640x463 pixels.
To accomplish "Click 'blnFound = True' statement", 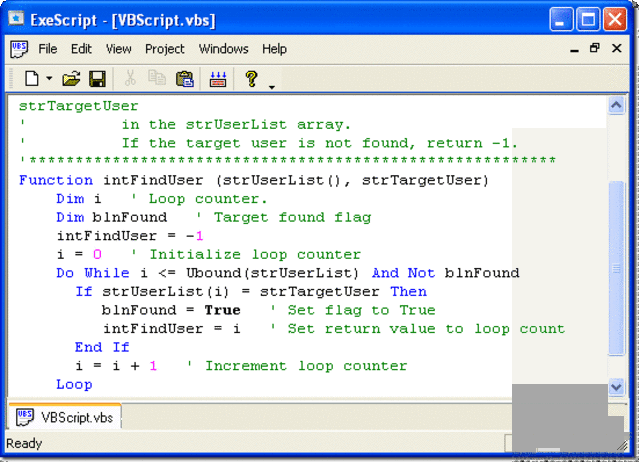I will pos(171,310).
